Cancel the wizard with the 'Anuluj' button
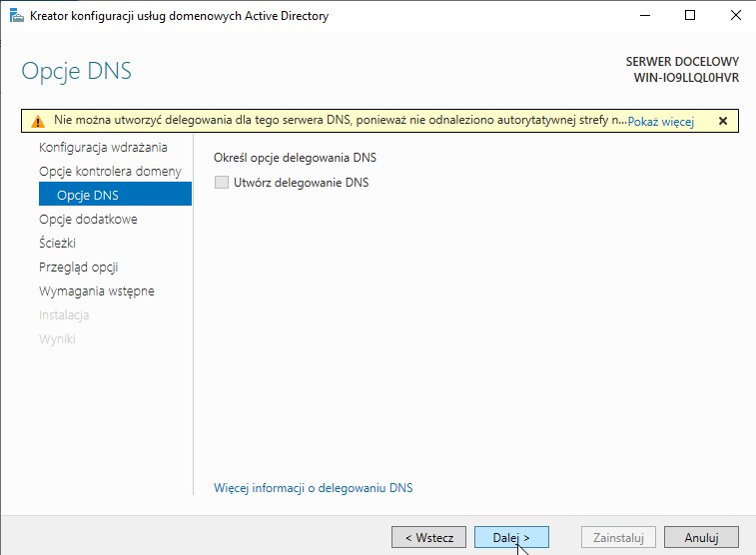 pyautogui.click(x=701, y=537)
